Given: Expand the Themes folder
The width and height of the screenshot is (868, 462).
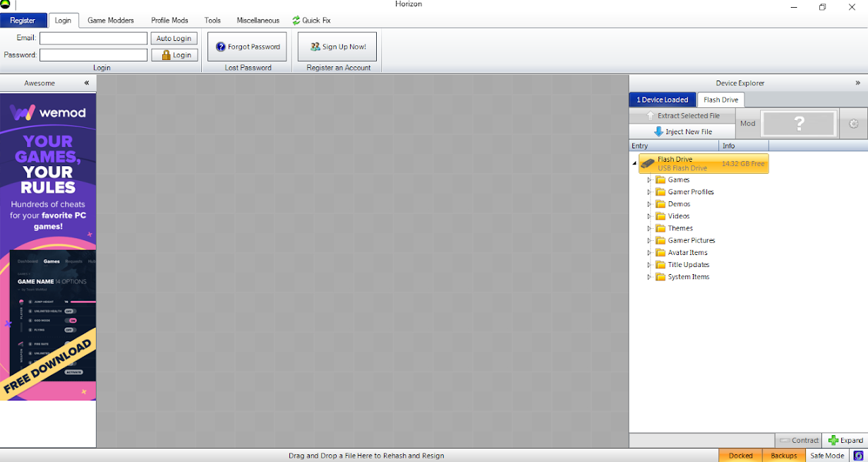Looking at the screenshot, I should click(x=649, y=227).
